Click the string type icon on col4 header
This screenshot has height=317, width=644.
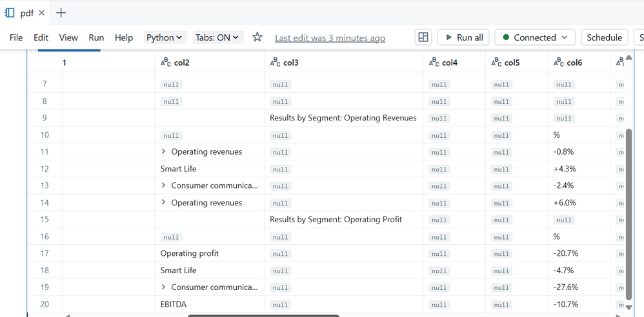pos(434,62)
